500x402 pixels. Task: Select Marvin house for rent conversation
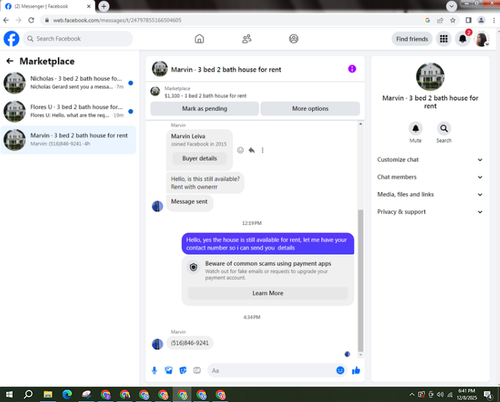68,140
